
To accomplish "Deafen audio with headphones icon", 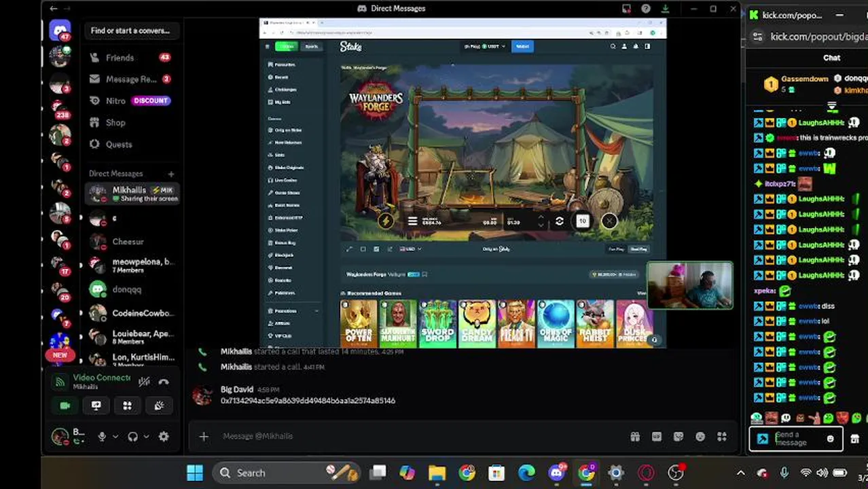I will point(133,437).
